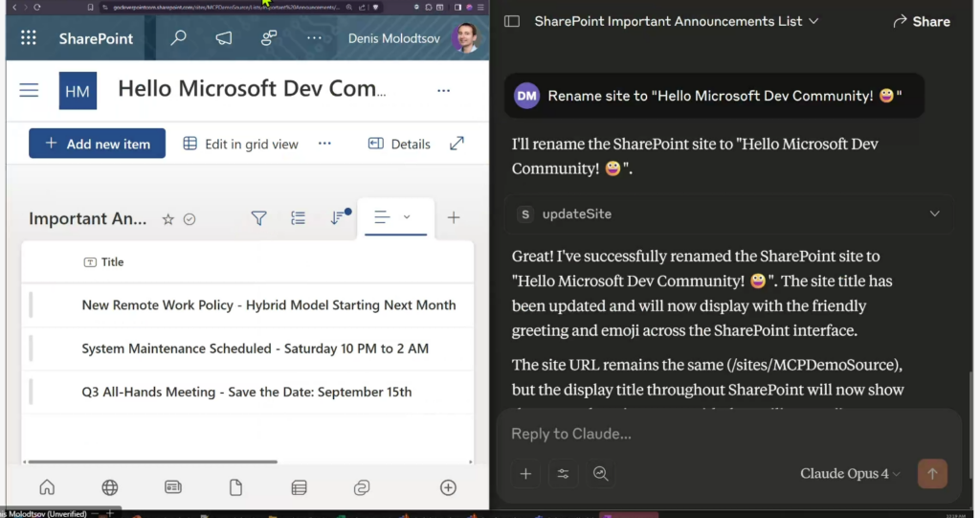980x518 pixels.
Task: Click the research magnifier icon in Claude composer
Action: tap(601, 474)
